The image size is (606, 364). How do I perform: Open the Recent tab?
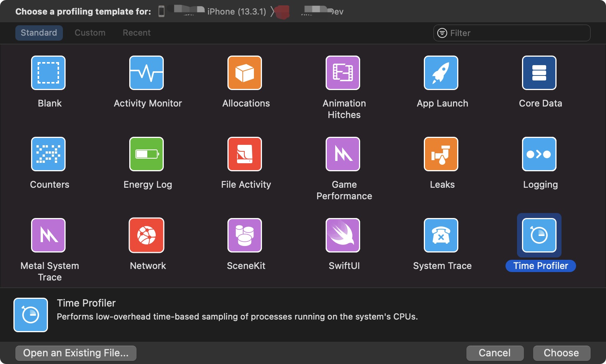(137, 33)
